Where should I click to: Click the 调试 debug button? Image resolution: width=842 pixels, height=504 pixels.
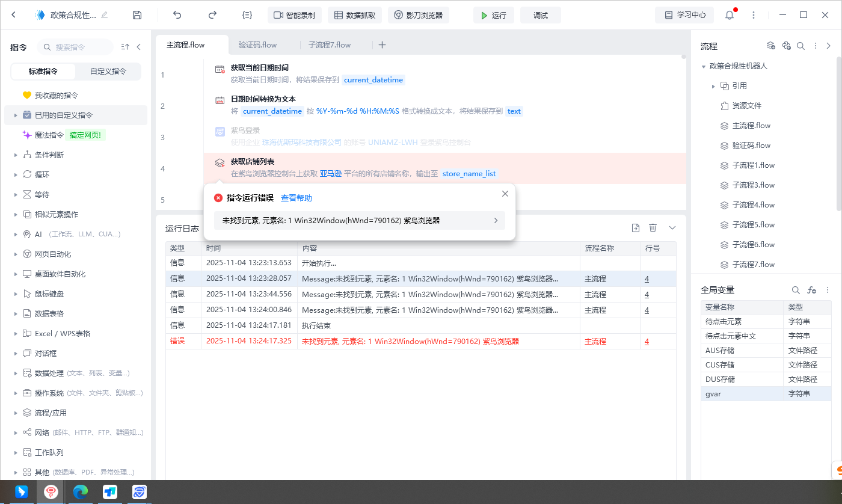[x=541, y=15]
